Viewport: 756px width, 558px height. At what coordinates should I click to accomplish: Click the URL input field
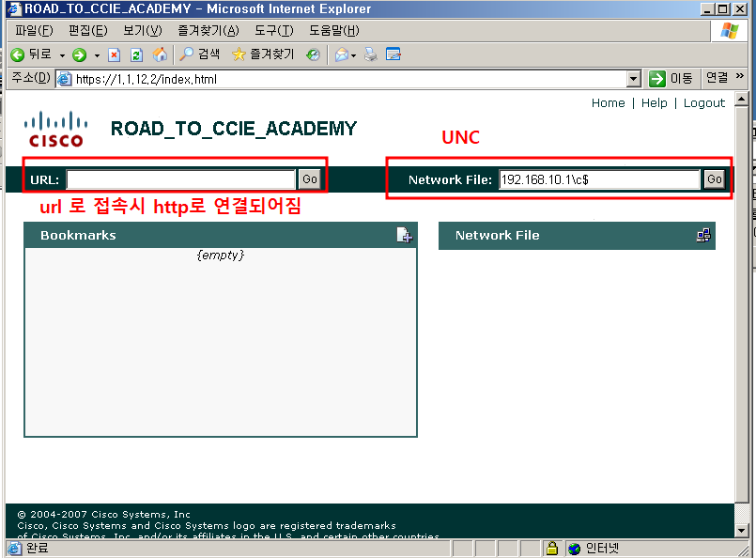181,179
